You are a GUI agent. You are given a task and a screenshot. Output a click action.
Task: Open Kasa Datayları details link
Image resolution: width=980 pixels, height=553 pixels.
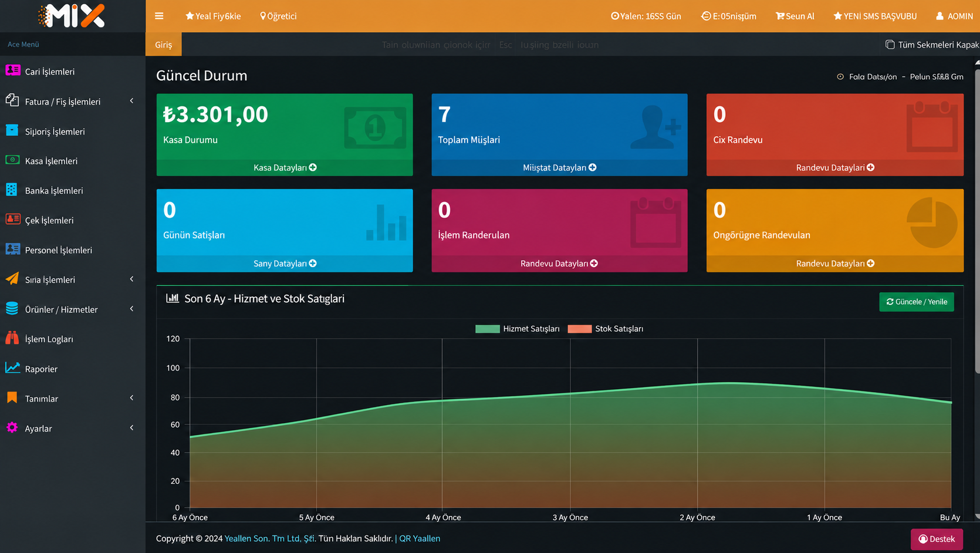pos(285,168)
